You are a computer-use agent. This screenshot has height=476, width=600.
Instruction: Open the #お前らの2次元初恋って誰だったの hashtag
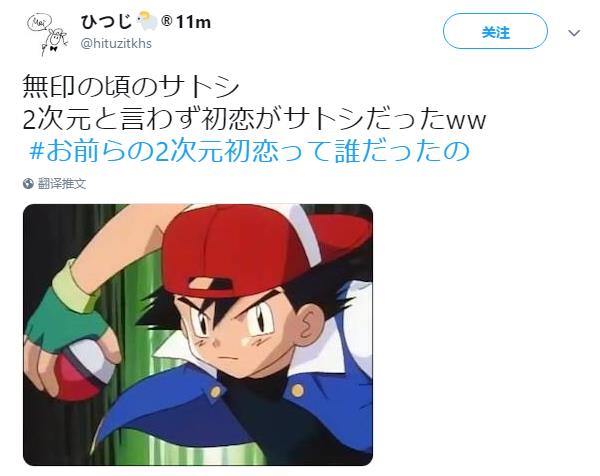tap(249, 152)
